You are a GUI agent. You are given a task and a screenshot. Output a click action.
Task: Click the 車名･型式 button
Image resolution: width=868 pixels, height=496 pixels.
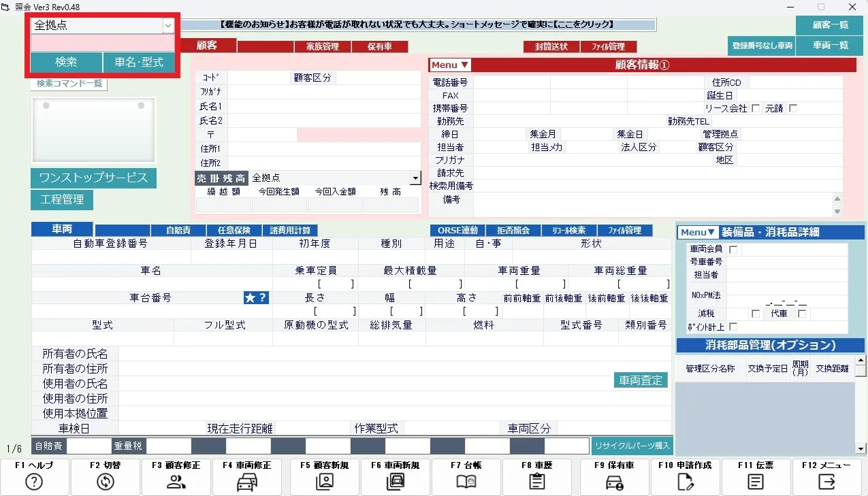tap(139, 62)
